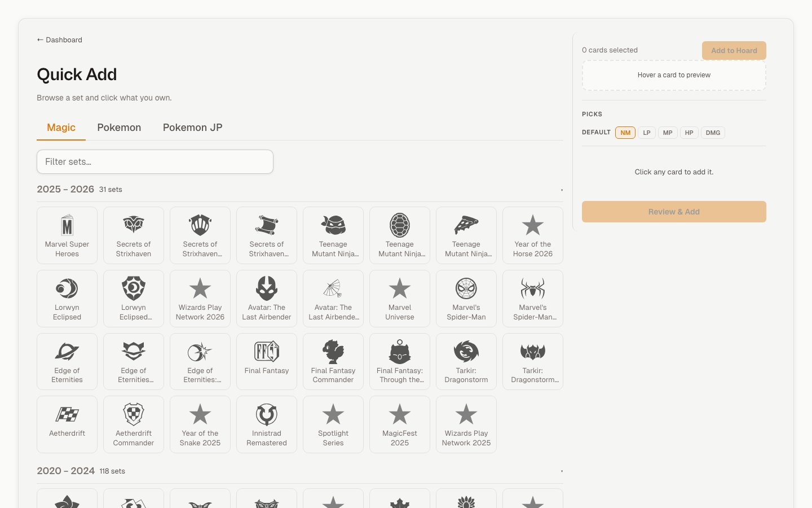Screen dimensions: 812x508
Task: Click the '118 sets' count label
Action: coord(112,471)
